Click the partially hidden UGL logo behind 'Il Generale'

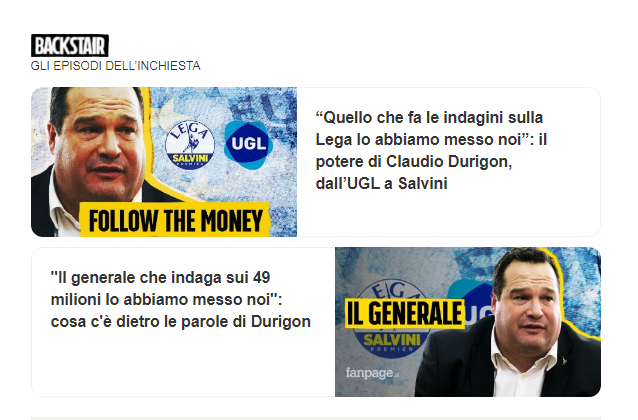click(472, 303)
